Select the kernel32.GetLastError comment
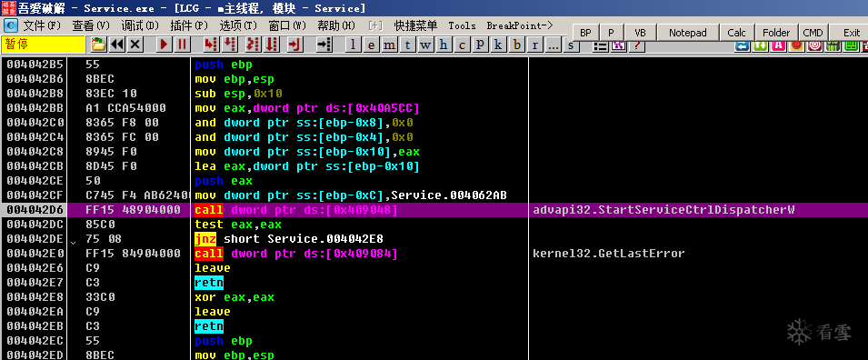The height and width of the screenshot is (360, 868). [x=609, y=254]
